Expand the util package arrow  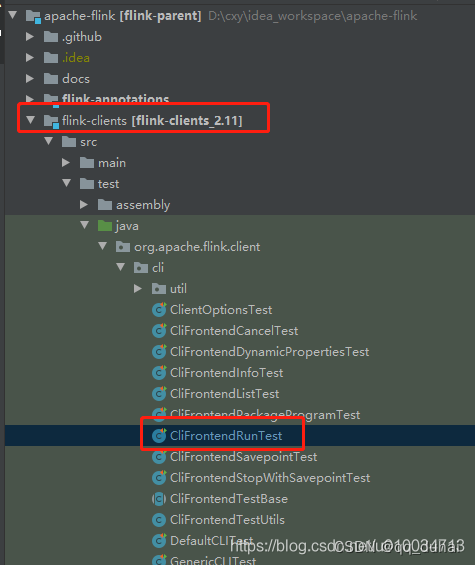(x=138, y=288)
